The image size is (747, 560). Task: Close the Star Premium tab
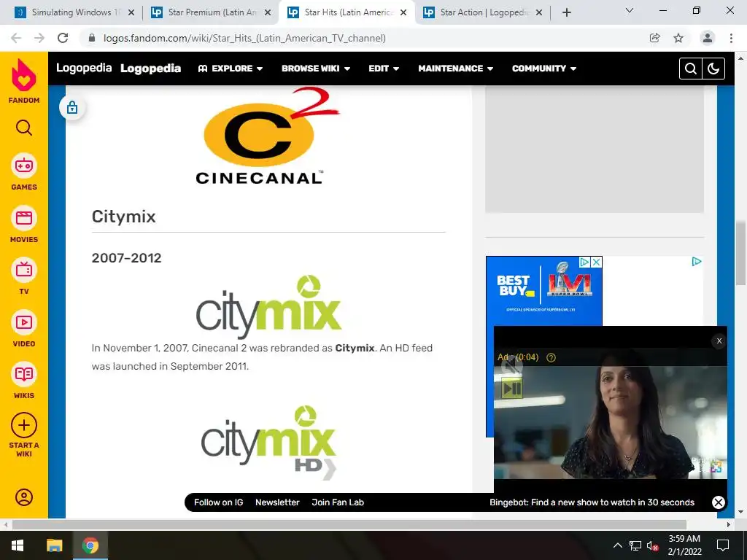pos(268,12)
